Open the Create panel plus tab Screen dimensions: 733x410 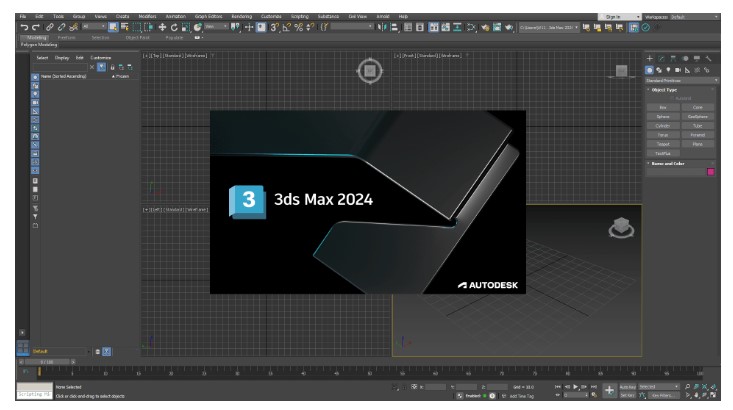click(x=649, y=58)
